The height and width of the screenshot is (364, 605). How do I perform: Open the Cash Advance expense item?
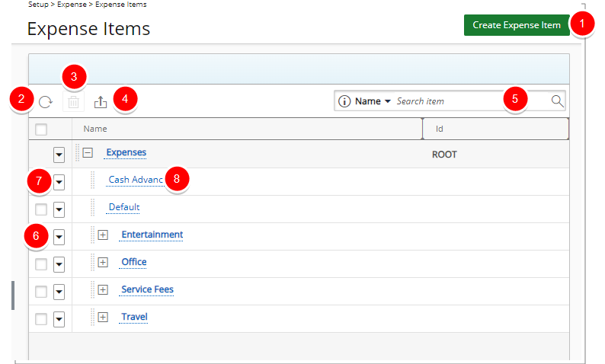(x=136, y=180)
